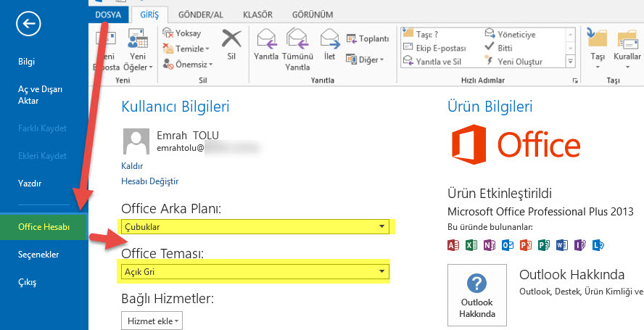This screenshot has width=644, height=330.
Task: Open Office Teması Açık Gri dropdown
Action: [255, 272]
